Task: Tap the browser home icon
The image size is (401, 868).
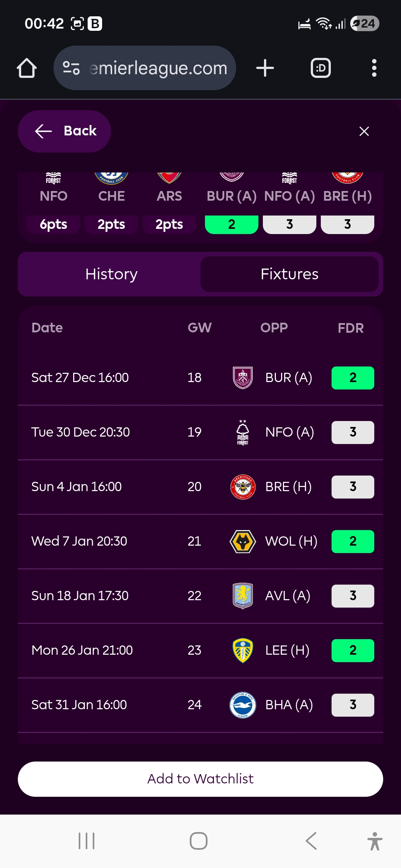Action: [x=27, y=68]
